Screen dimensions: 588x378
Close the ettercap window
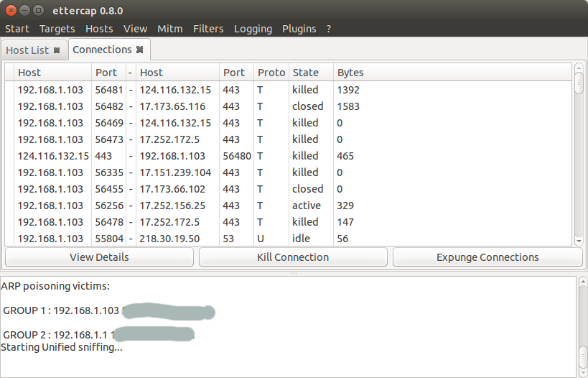pos(11,11)
